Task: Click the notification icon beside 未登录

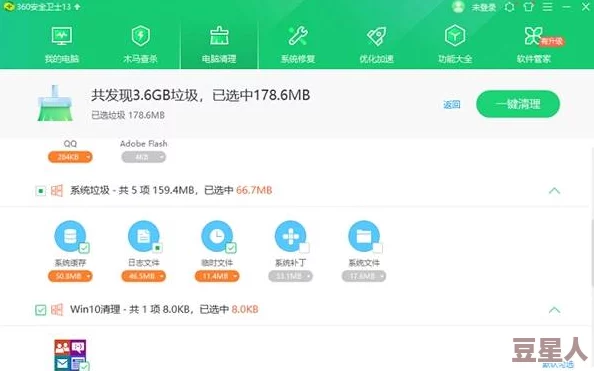Action: [510, 7]
